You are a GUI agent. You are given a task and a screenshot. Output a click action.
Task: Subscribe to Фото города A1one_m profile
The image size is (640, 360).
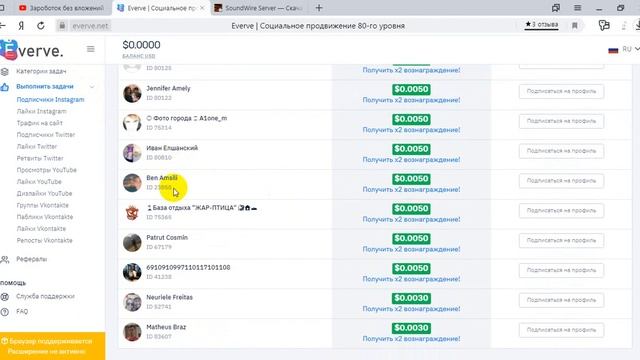(561, 121)
